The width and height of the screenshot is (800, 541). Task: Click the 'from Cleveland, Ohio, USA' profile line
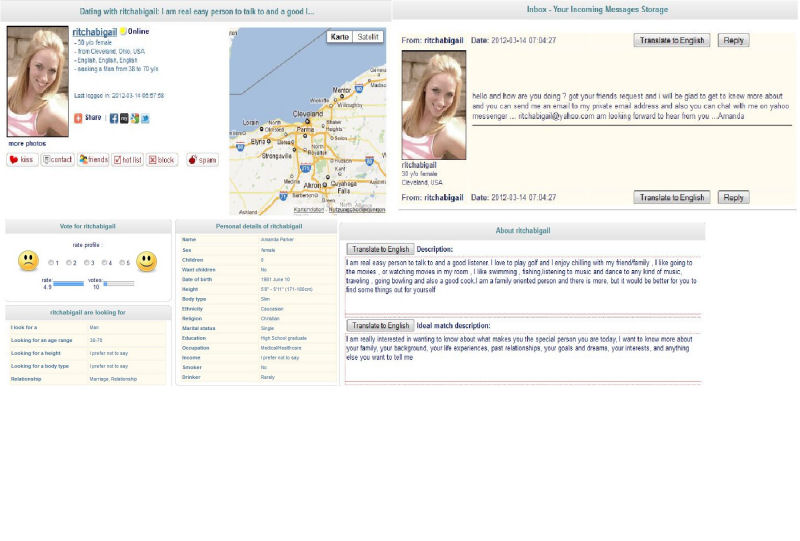tap(109, 51)
